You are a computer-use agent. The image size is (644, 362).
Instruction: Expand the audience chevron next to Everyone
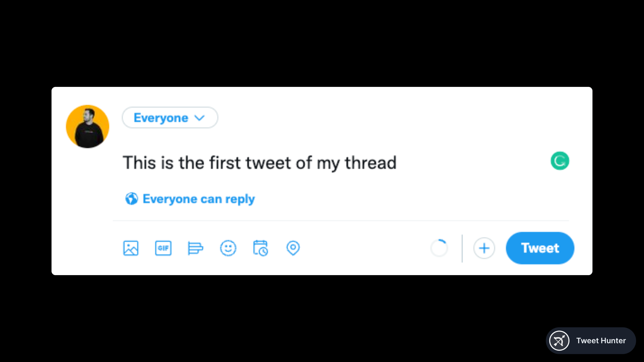(200, 117)
